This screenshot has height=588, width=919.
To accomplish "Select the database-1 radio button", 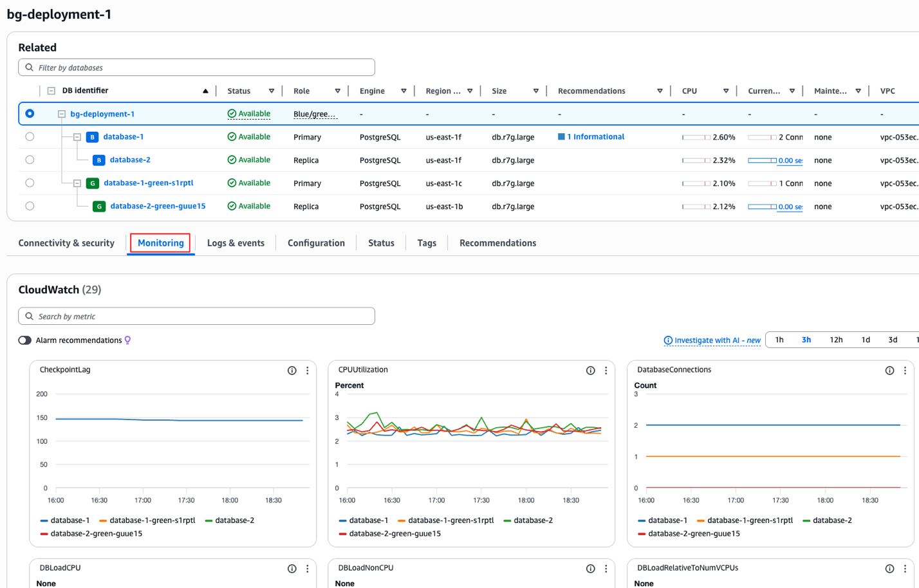I will coord(30,137).
